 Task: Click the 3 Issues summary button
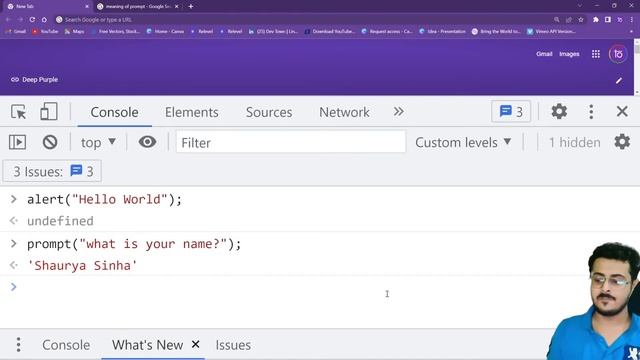coord(52,171)
